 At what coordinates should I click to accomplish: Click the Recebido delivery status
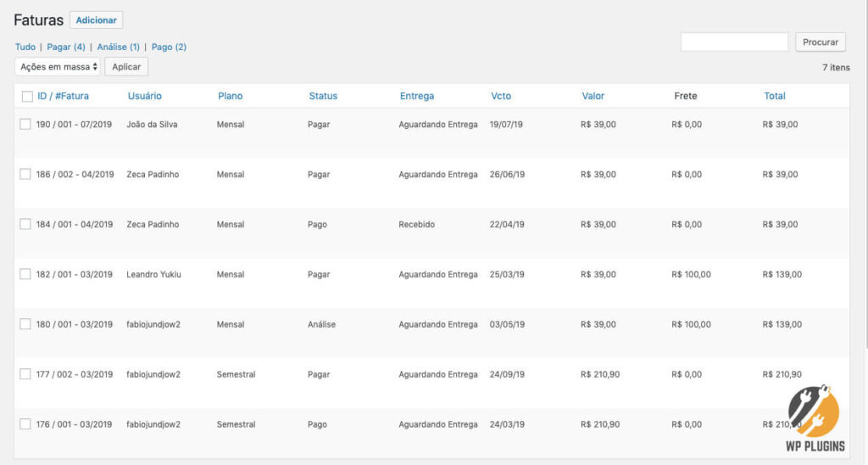pos(417,224)
